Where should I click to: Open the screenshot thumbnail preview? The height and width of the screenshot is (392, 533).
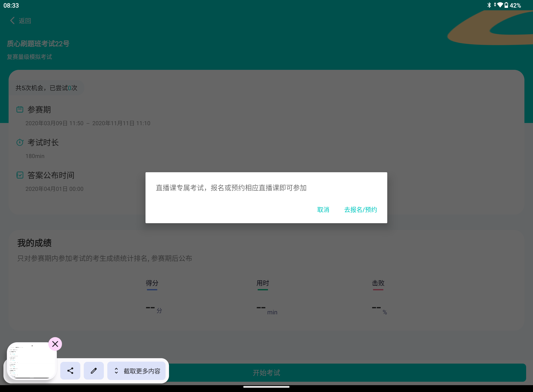coord(32,361)
